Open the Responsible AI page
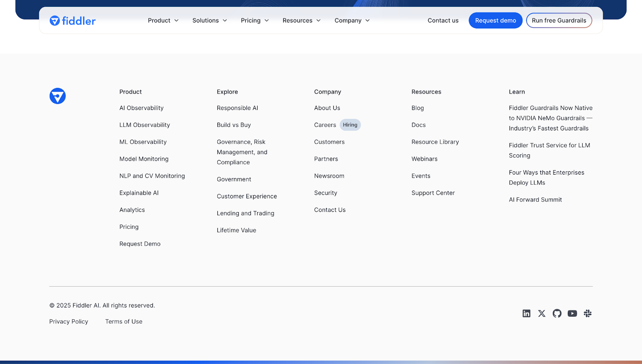The image size is (642, 364). pos(237,108)
